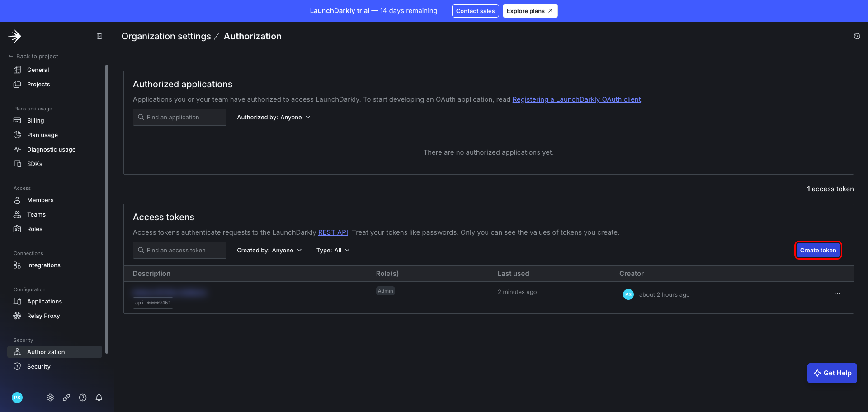Click the Description column header
The image size is (868, 412).
click(x=151, y=274)
